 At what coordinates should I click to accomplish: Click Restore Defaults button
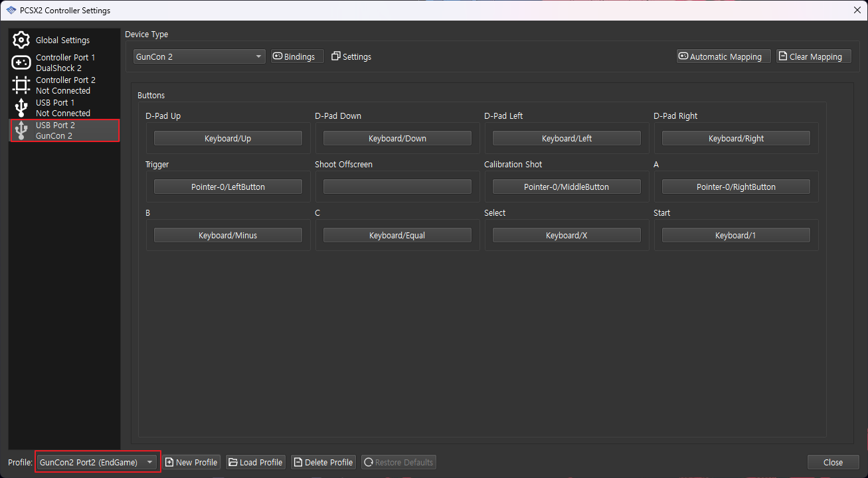pos(398,462)
